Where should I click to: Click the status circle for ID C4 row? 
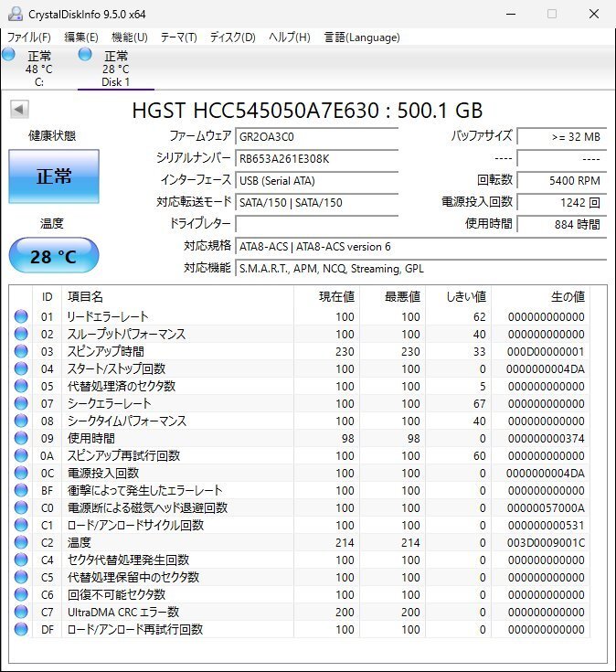[x=21, y=560]
